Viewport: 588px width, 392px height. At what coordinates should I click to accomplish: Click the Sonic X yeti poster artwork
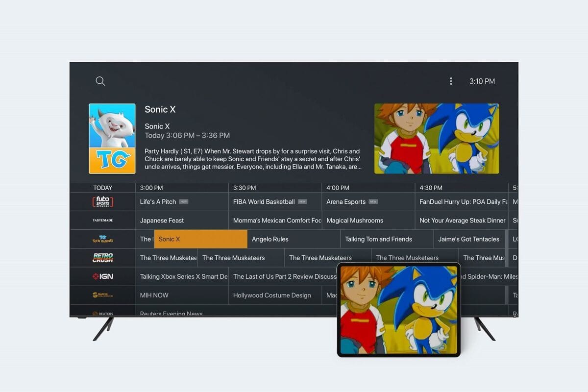(112, 138)
